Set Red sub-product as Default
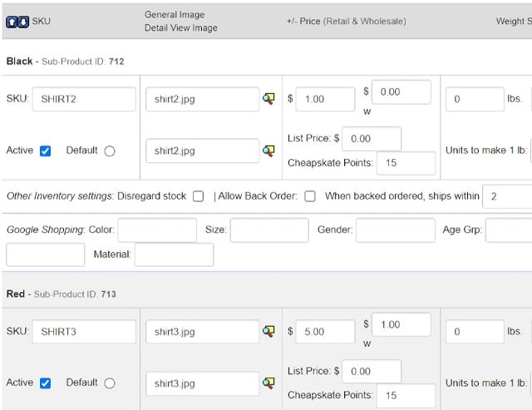This screenshot has width=532, height=410. point(110,383)
